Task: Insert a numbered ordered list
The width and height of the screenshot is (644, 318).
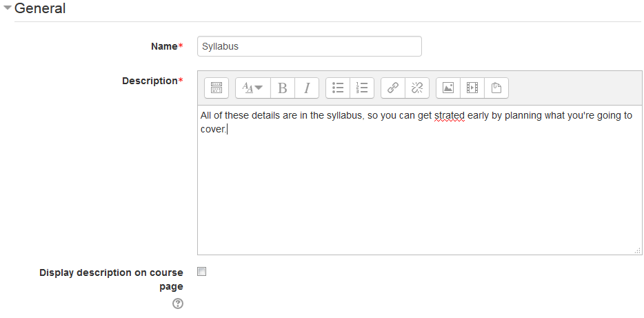Action: click(x=362, y=88)
